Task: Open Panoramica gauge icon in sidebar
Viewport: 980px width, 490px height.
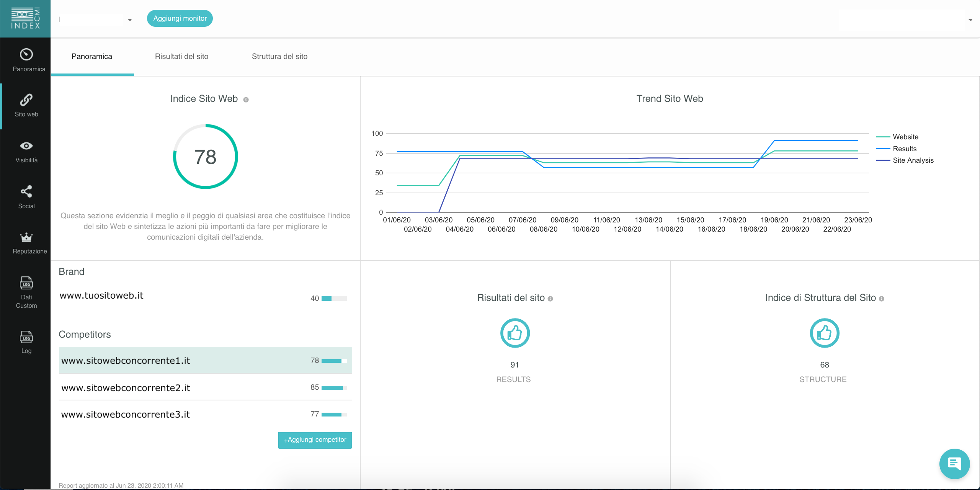Action: 26,55
